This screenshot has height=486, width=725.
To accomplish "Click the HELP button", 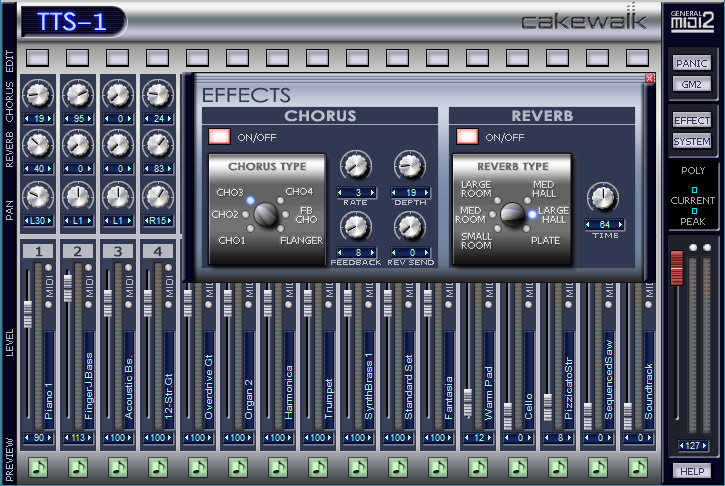I will click(692, 471).
